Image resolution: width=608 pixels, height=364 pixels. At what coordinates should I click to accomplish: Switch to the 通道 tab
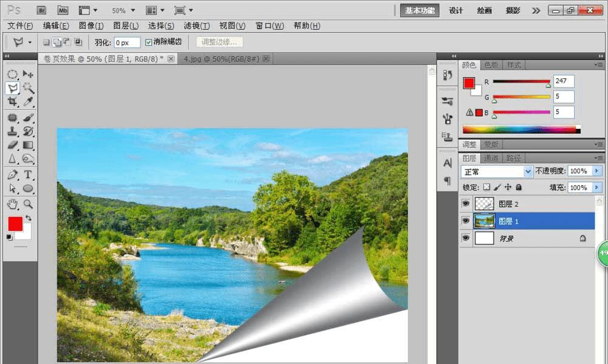click(x=491, y=158)
